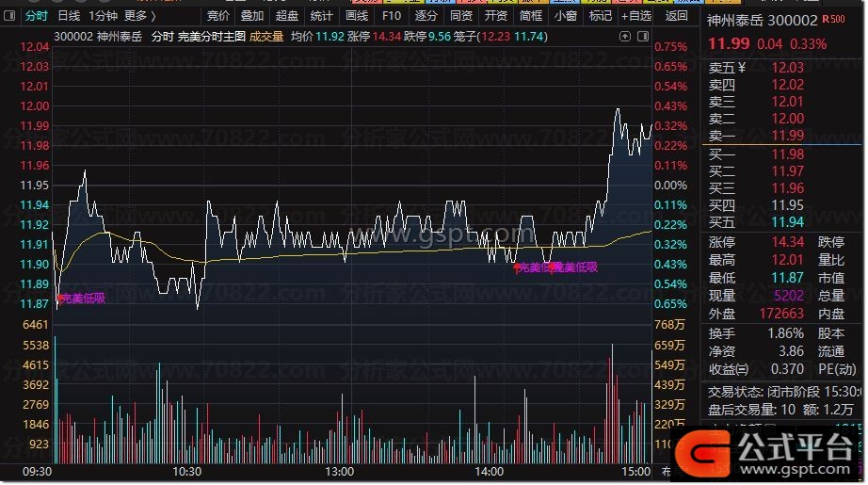Open the 竞价 call auction view
This screenshot has width=868, height=485.
217,16
